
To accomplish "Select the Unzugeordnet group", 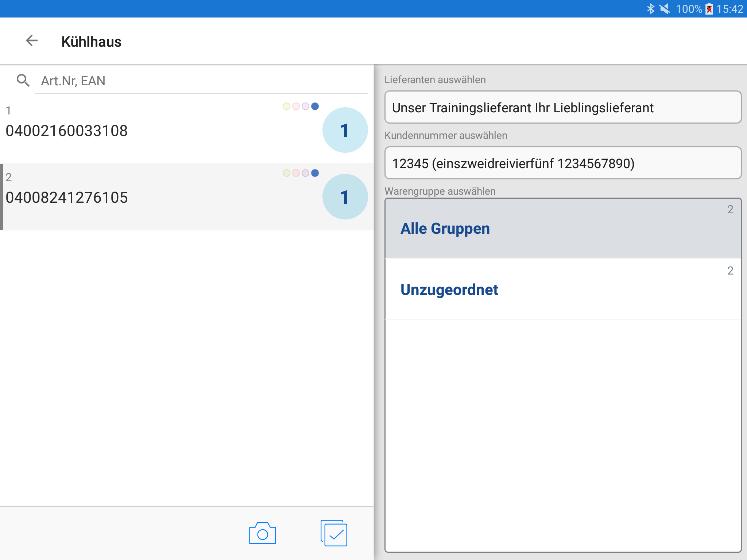I will (x=562, y=290).
